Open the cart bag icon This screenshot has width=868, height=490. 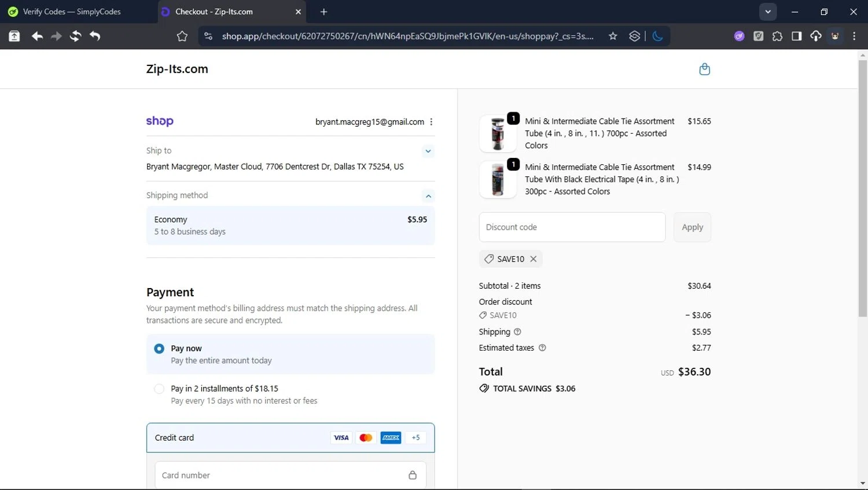(704, 69)
